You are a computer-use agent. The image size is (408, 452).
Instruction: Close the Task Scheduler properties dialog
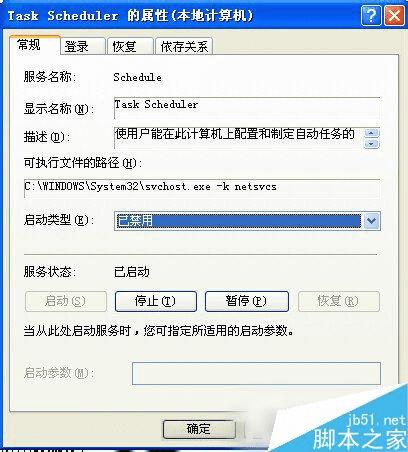pos(394,15)
